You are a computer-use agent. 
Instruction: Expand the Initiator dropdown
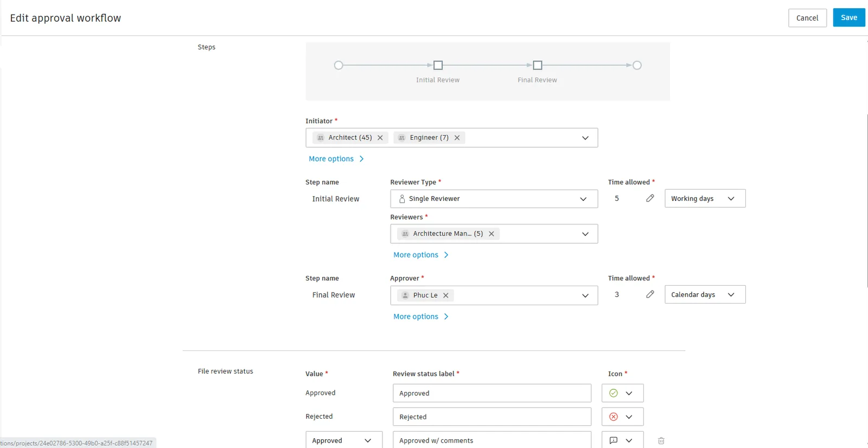click(x=585, y=138)
